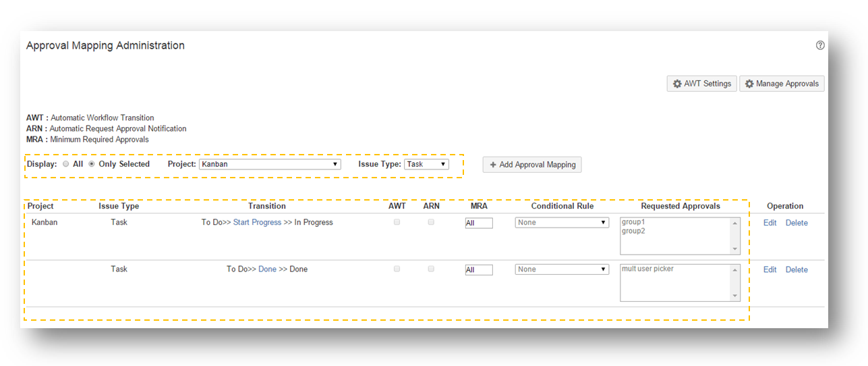Open Manage Approvals
The width and height of the screenshot is (868, 366).
point(782,84)
